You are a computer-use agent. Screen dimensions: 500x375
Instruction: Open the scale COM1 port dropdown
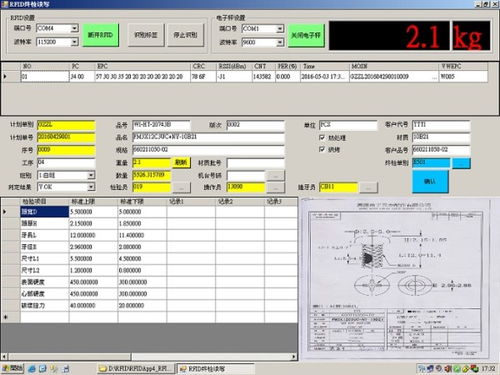[280, 29]
